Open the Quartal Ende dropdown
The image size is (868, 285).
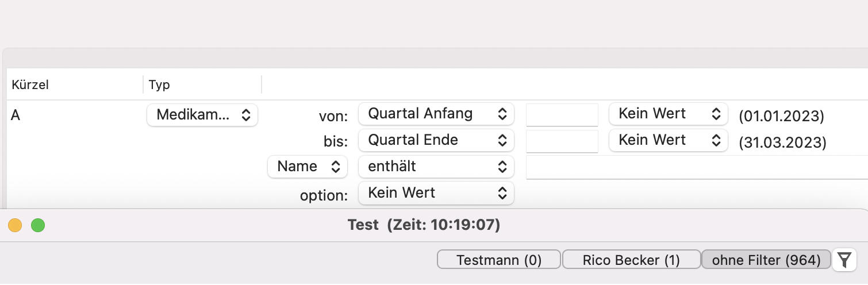[x=436, y=140]
